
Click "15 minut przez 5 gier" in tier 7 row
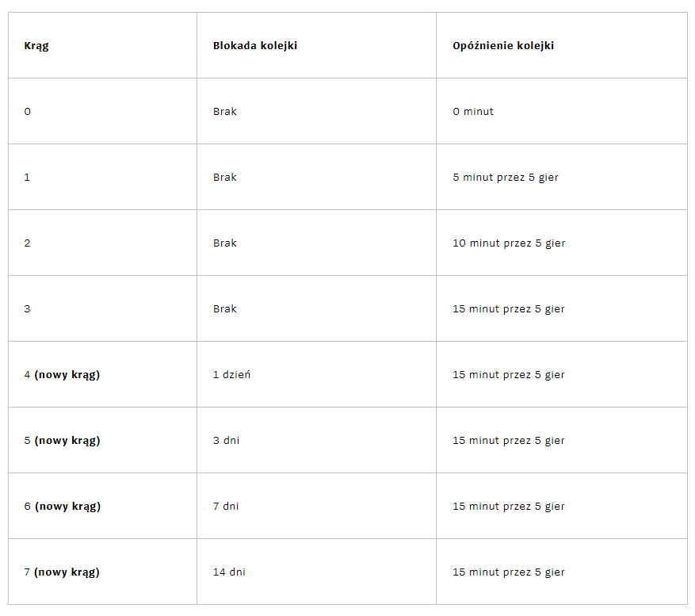[x=509, y=572]
